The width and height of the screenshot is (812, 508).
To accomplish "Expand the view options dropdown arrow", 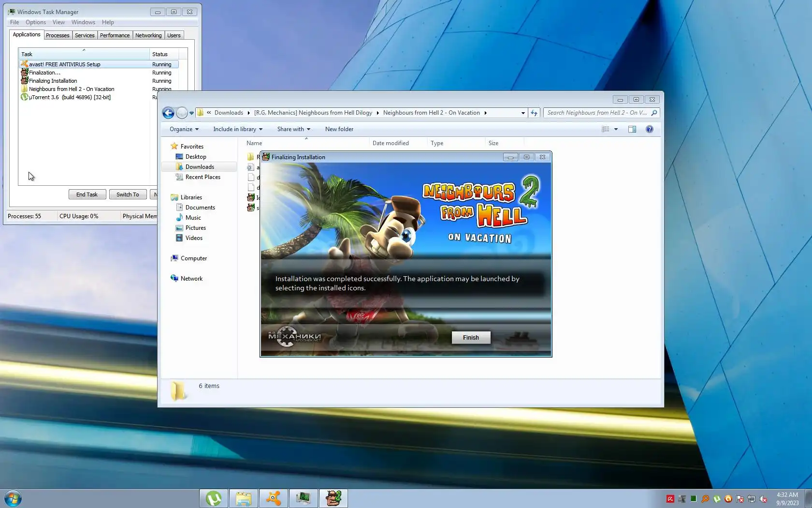I will coord(616,129).
